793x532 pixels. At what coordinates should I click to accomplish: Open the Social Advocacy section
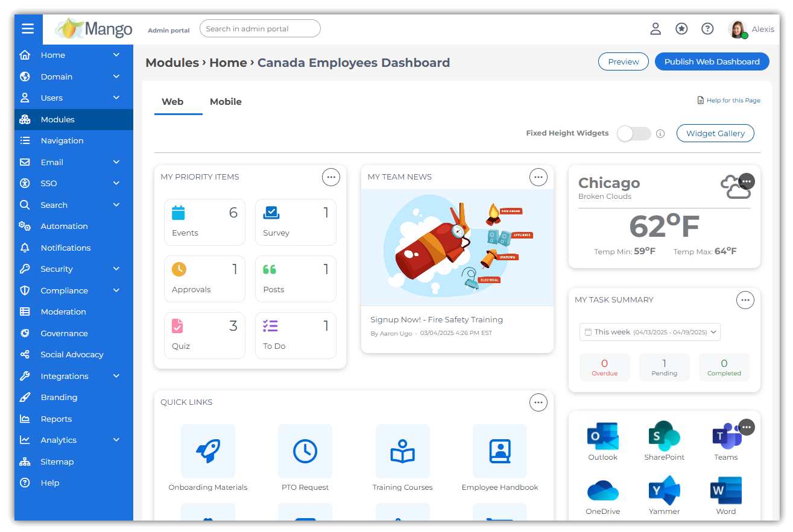(73, 354)
